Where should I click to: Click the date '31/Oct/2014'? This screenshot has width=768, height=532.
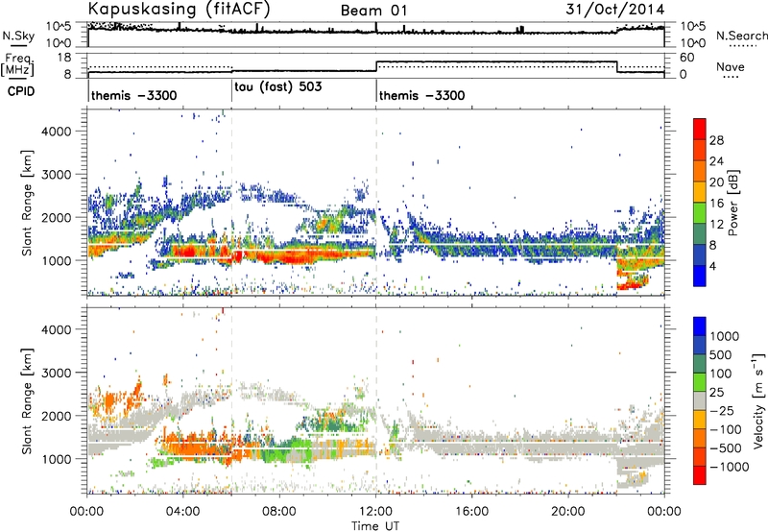615,10
